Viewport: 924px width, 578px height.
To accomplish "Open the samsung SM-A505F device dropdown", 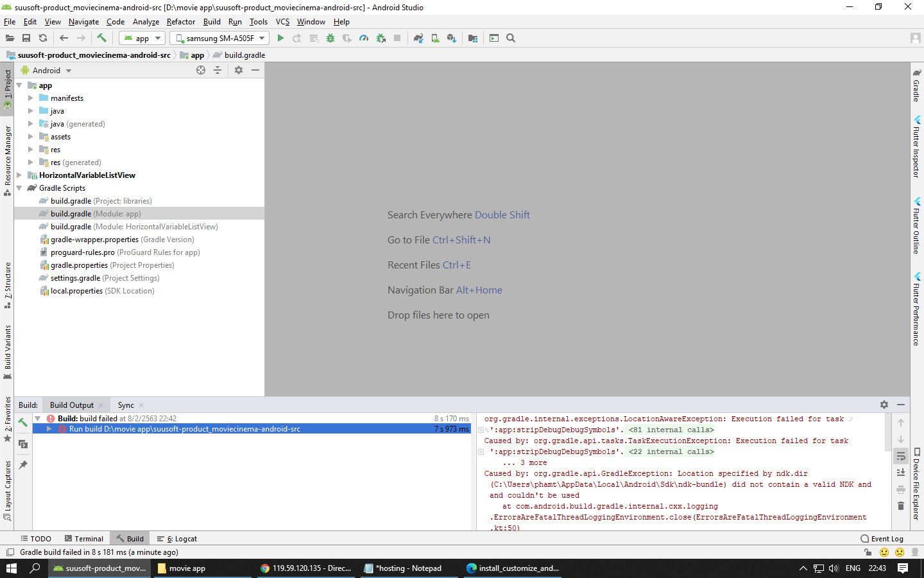I will pos(219,39).
